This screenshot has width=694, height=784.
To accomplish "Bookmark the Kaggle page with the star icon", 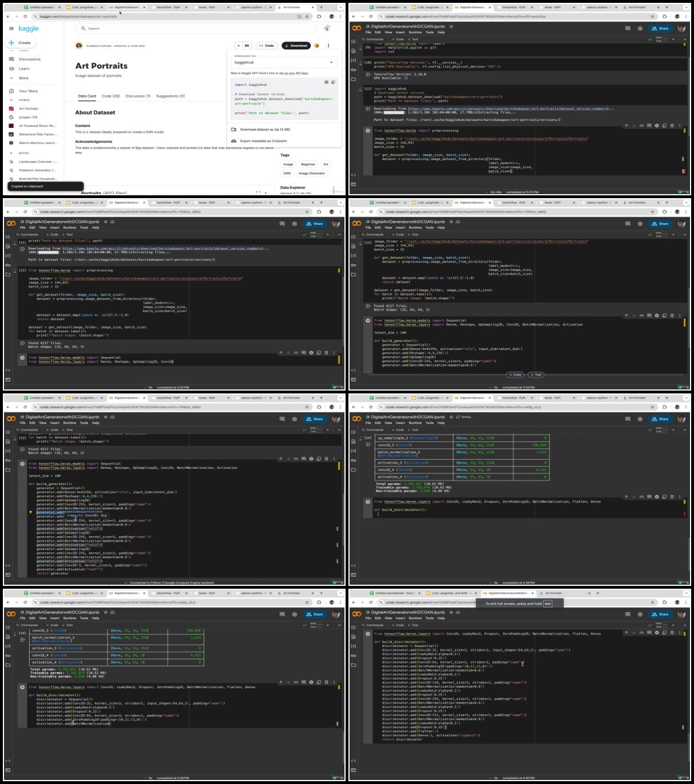I will (x=308, y=17).
